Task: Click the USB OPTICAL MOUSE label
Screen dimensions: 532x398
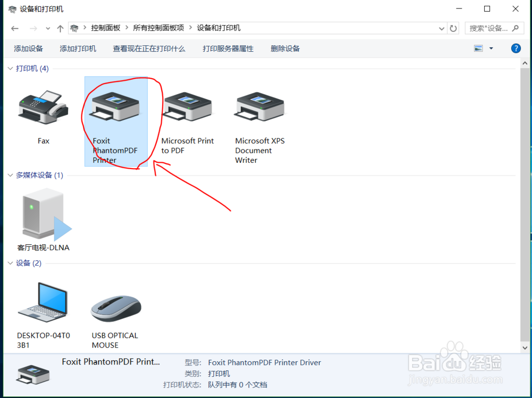Action: (115, 341)
